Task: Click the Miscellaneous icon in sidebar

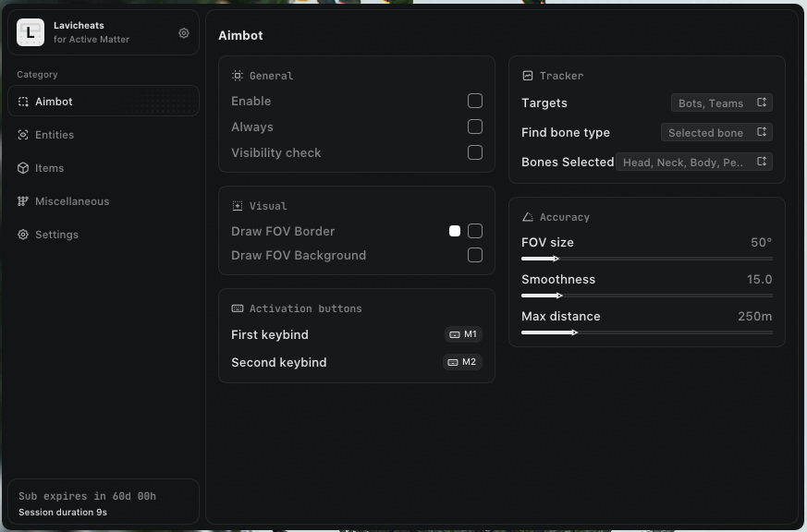Action: (x=23, y=201)
